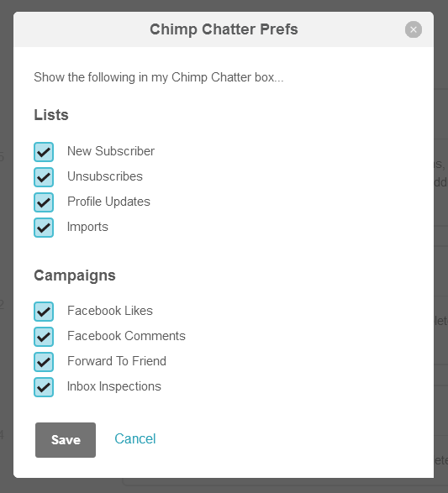This screenshot has width=448, height=493.
Task: Uncheck the Facebook Likes checkbox
Action: (44, 312)
